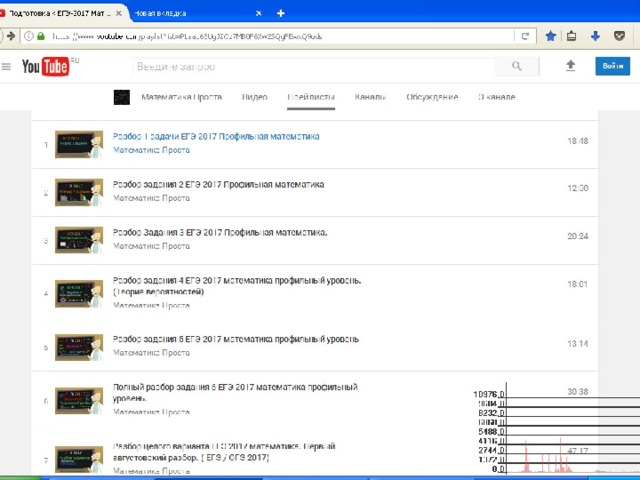This screenshot has width=640, height=480.
Task: Switch to the Каналы tab
Action: coord(370,97)
